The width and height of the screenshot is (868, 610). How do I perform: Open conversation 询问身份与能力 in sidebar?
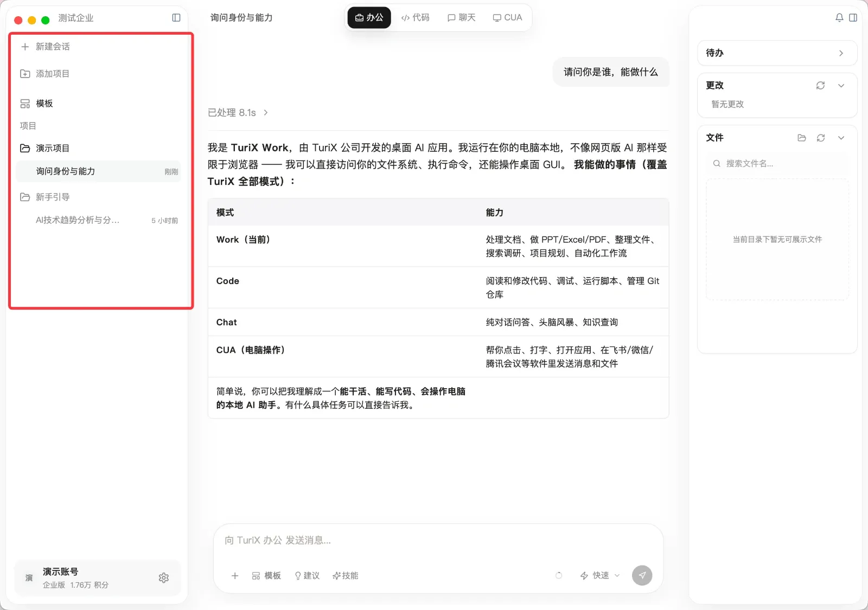pyautogui.click(x=98, y=171)
